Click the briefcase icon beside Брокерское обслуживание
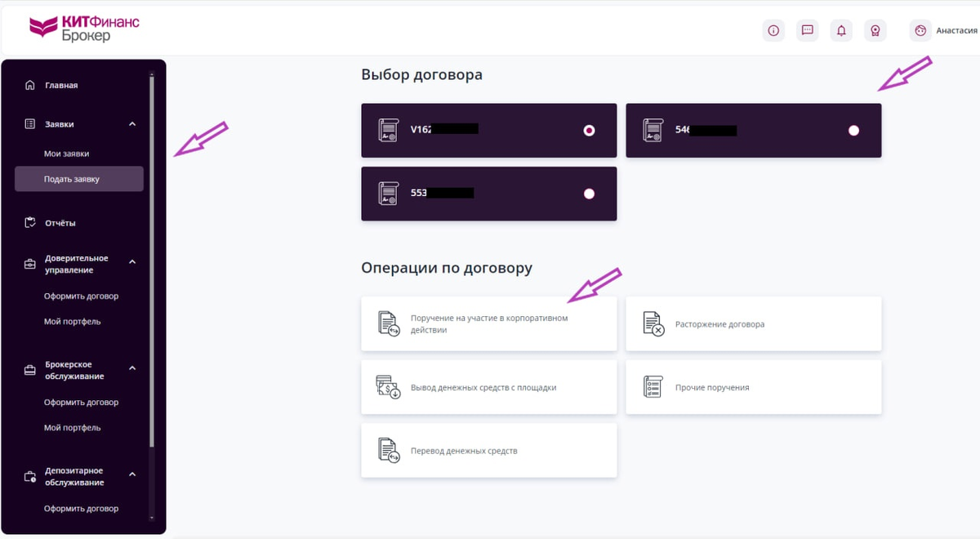Screen dimensions: 980x539 (x=30, y=370)
